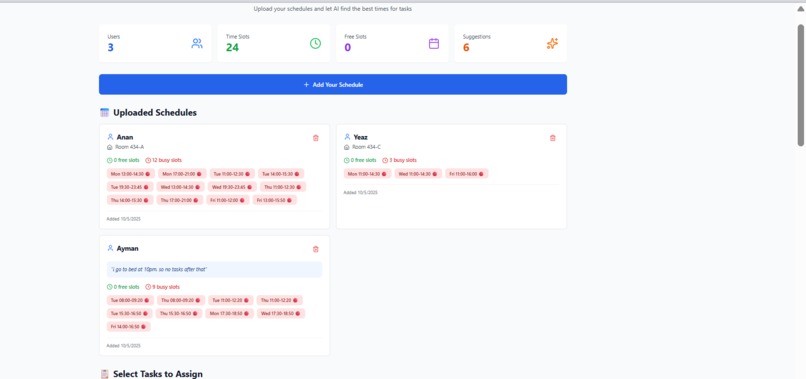Select Anan's Thu 11:00-12:30 busy slot
The width and height of the screenshot is (806, 379).
pyautogui.click(x=283, y=187)
